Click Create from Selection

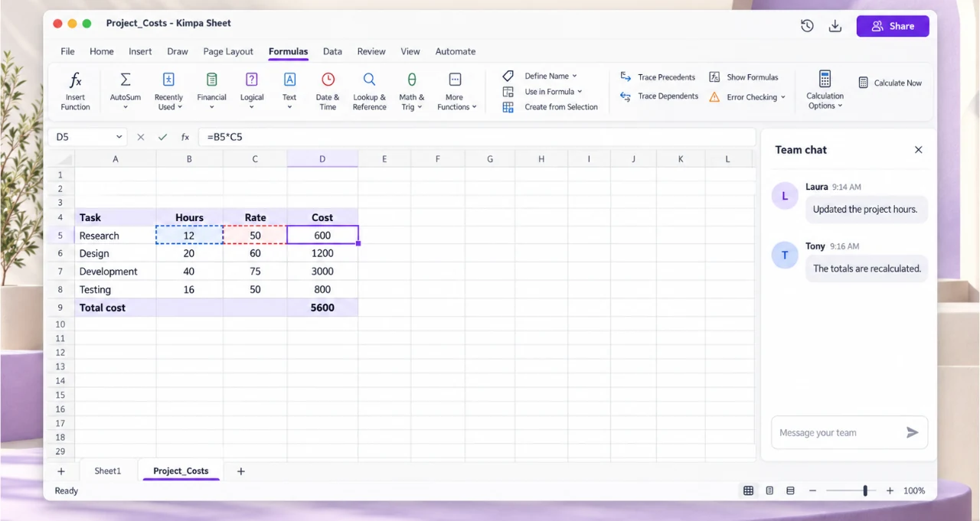click(550, 107)
